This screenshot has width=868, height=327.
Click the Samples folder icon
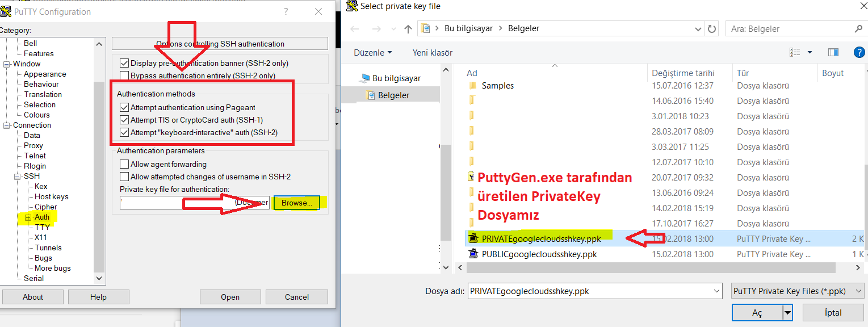[472, 86]
